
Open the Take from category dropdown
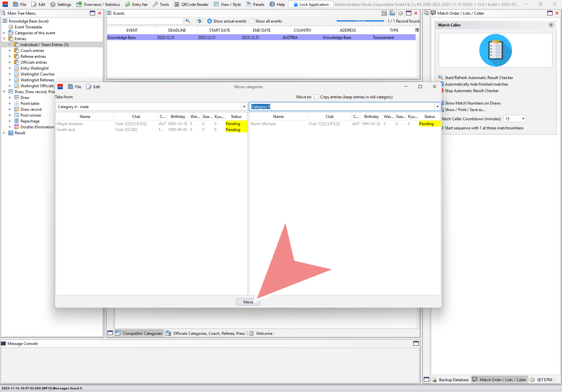[244, 106]
